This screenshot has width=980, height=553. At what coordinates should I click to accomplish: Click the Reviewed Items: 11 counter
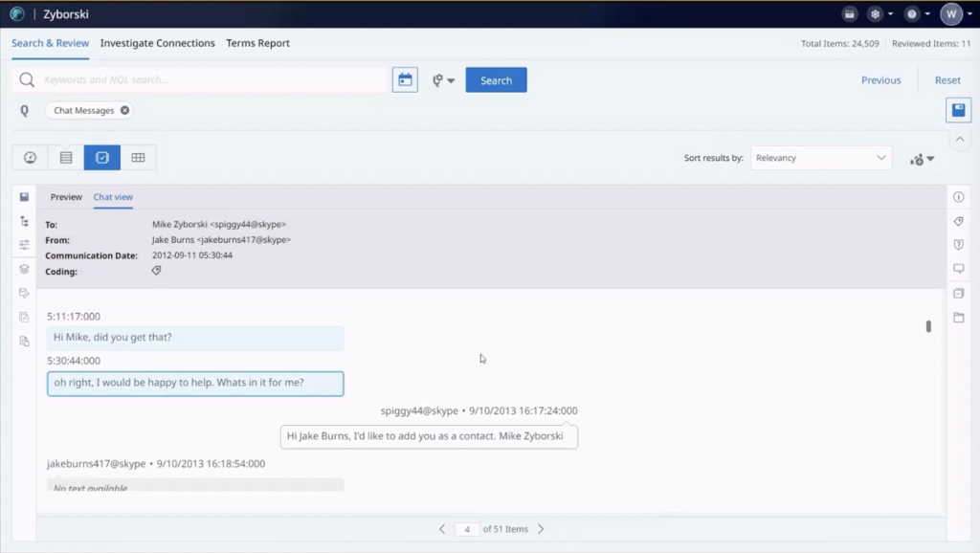931,44
